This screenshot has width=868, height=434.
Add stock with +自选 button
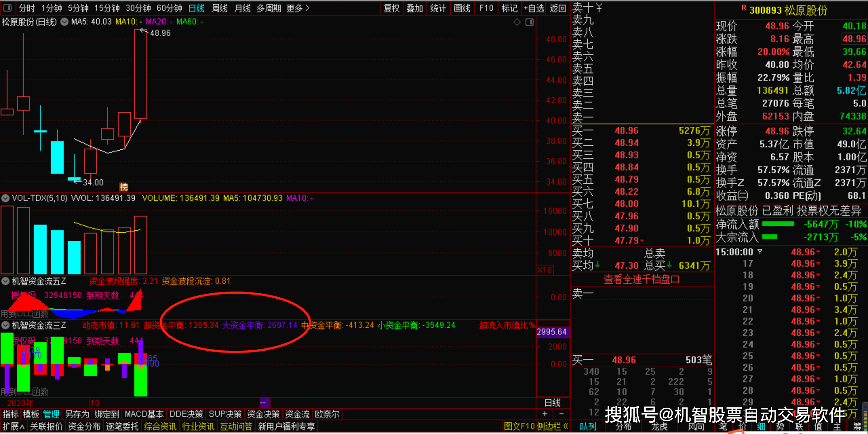click(x=534, y=8)
